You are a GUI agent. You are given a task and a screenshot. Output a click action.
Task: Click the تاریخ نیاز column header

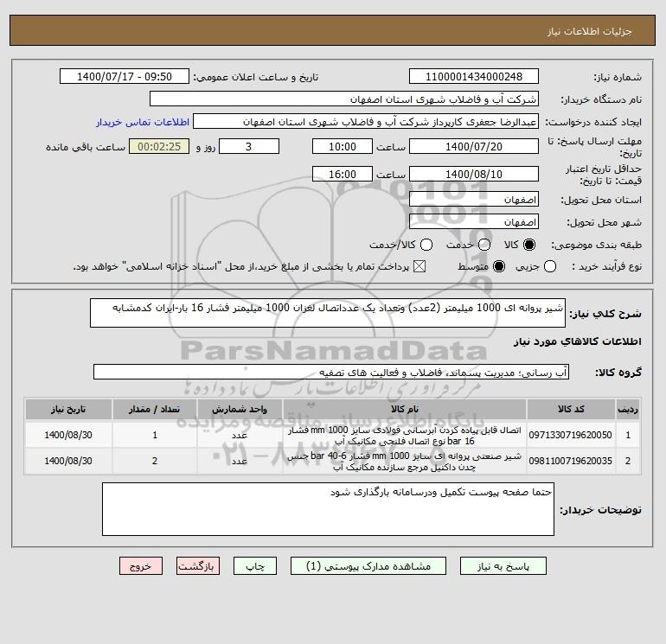pyautogui.click(x=68, y=409)
